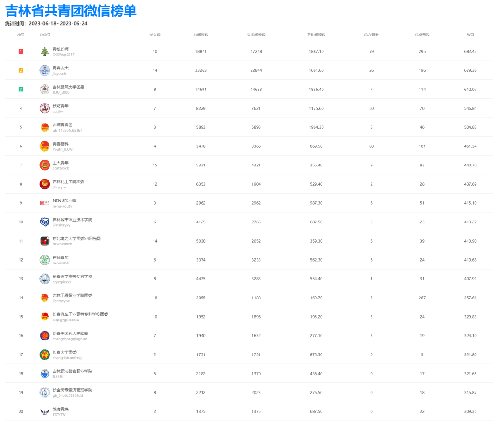Click the 吉林司法警官职业学院 account name

pyautogui.click(x=72, y=371)
